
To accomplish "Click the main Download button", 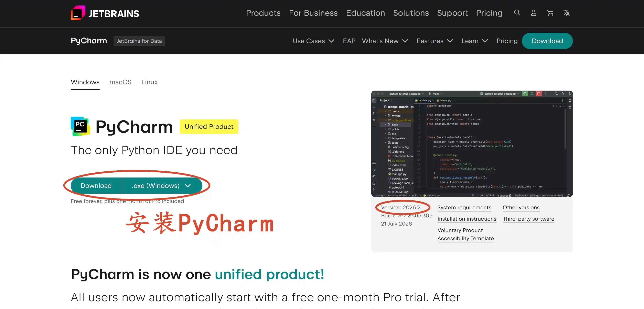I will [x=96, y=186].
